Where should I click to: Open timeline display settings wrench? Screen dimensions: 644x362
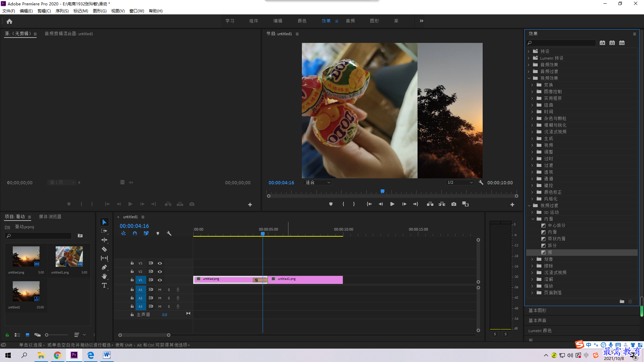[x=169, y=233]
